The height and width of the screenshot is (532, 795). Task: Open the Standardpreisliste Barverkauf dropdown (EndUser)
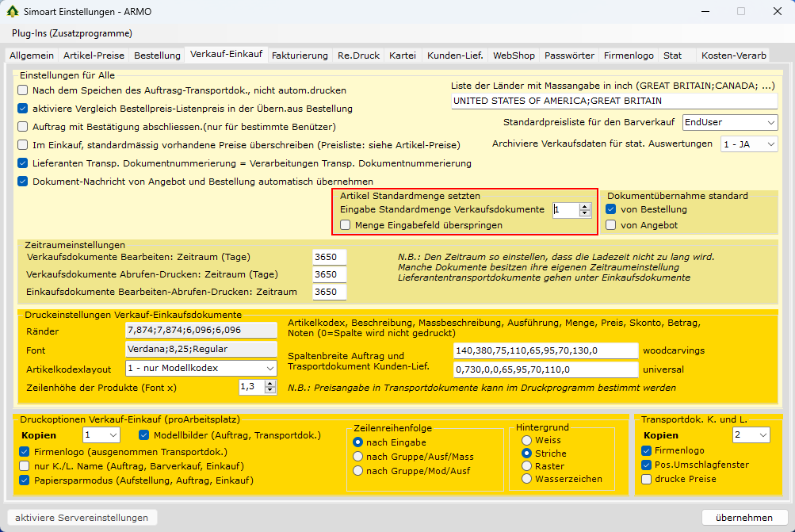coord(730,122)
